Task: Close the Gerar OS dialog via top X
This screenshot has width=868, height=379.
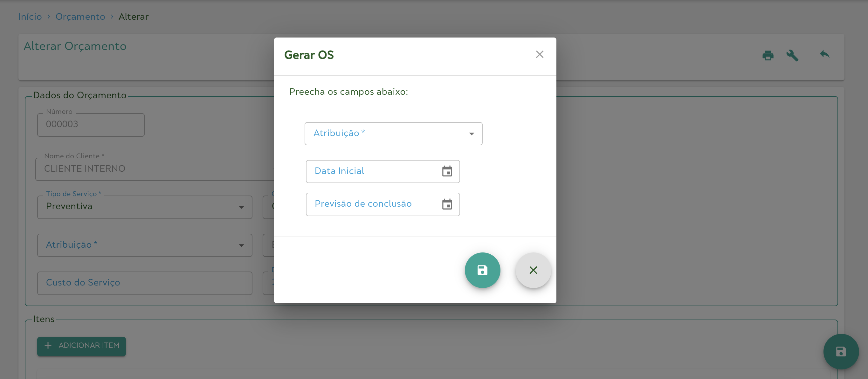Action: pyautogui.click(x=540, y=54)
